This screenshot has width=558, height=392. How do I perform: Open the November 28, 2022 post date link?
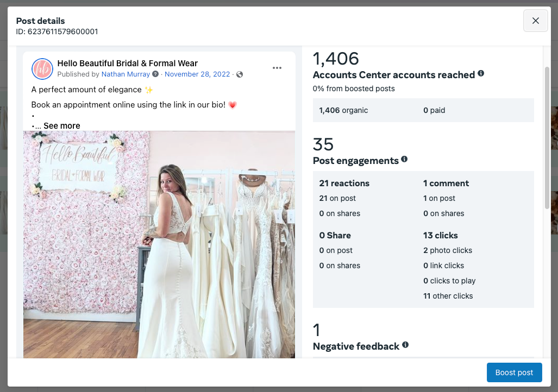[x=197, y=74]
